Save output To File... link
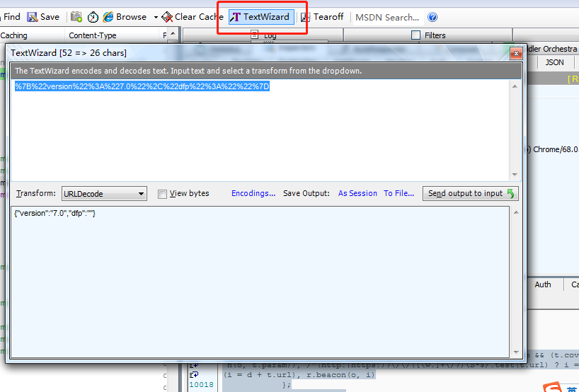579x392 pixels. pyautogui.click(x=399, y=193)
